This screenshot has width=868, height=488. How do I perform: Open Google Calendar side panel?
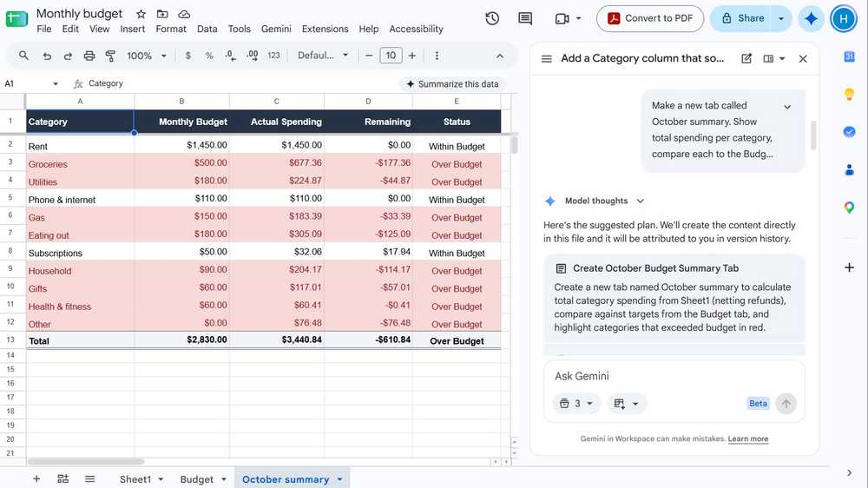[849, 56]
